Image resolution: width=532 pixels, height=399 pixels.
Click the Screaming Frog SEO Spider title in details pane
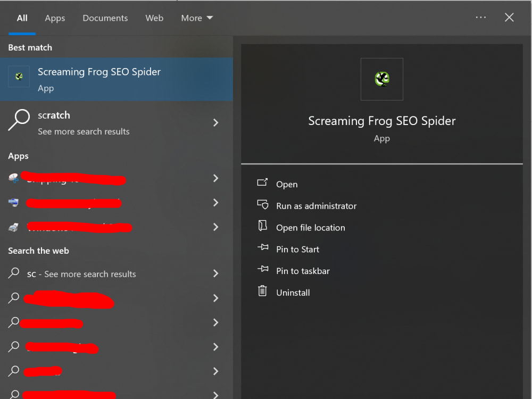(381, 121)
